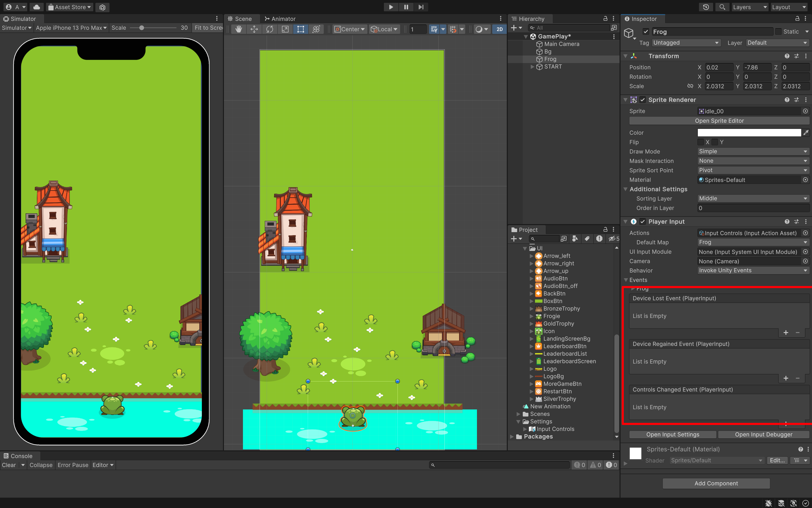Focus the Hierarchy search field
This screenshot has width=812, height=508.
pyautogui.click(x=569, y=28)
